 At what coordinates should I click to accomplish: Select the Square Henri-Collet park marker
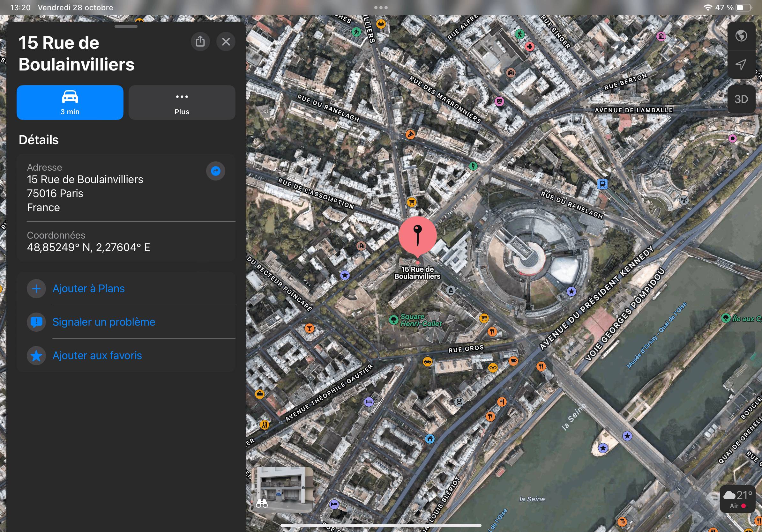point(394,320)
